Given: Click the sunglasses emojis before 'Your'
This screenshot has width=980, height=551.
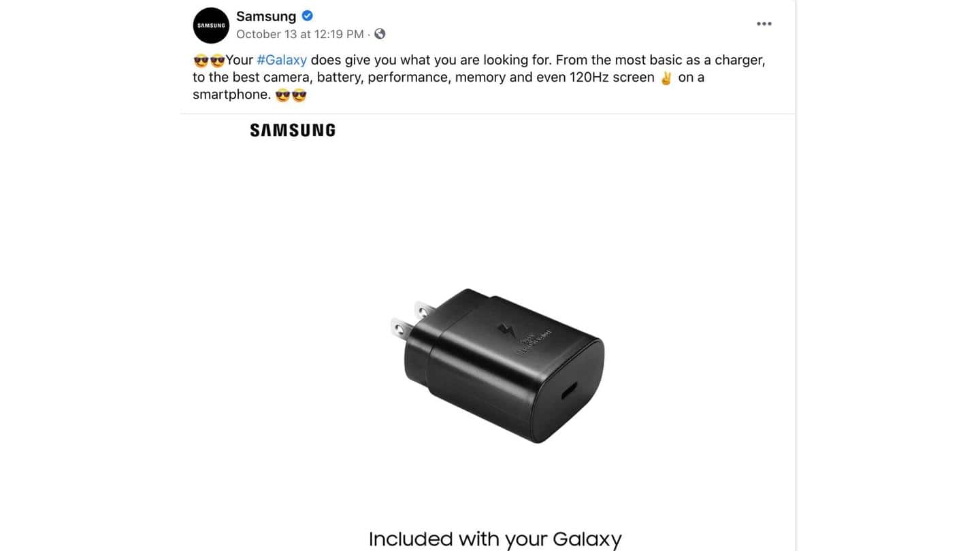Looking at the screenshot, I should point(209,60).
